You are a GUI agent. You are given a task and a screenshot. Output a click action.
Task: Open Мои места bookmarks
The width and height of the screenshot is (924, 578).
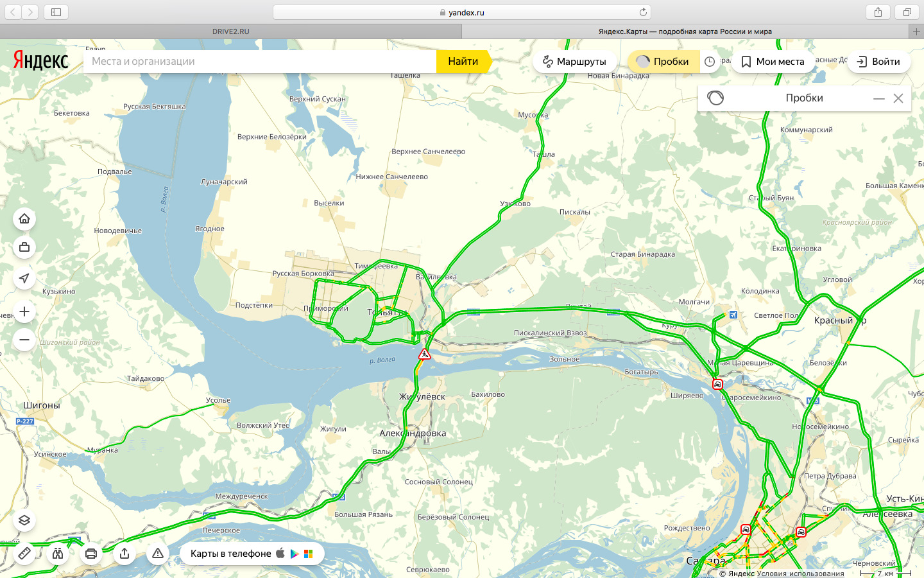[773, 62]
